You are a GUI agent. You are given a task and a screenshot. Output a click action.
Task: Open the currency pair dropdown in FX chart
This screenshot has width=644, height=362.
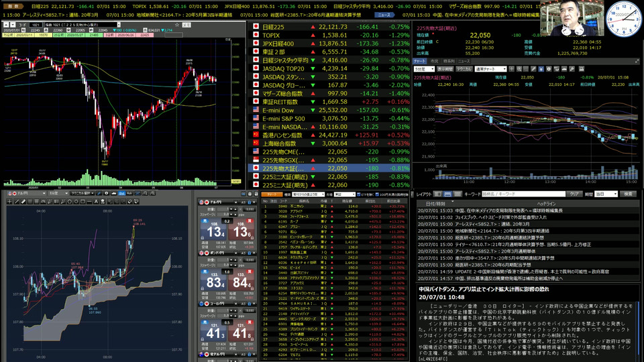26,193
